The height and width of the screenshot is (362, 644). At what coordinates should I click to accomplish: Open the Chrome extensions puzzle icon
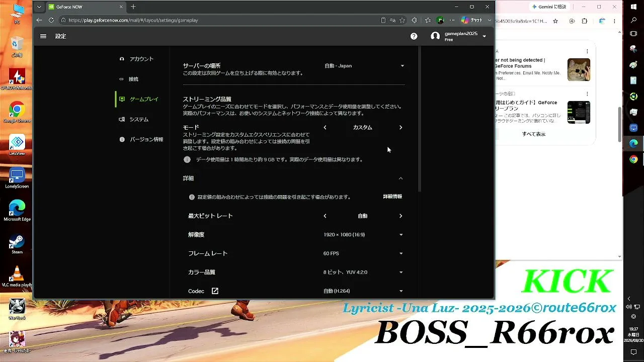coord(585,21)
